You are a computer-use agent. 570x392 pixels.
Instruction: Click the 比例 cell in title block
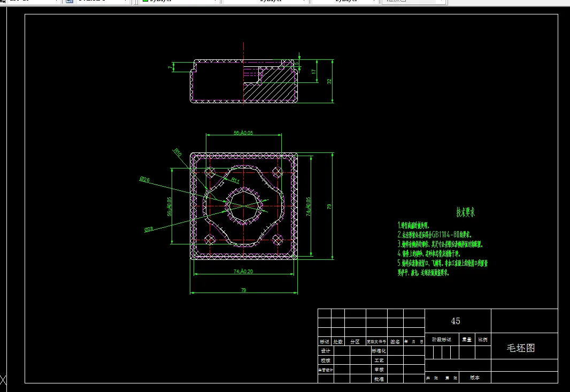(x=483, y=340)
